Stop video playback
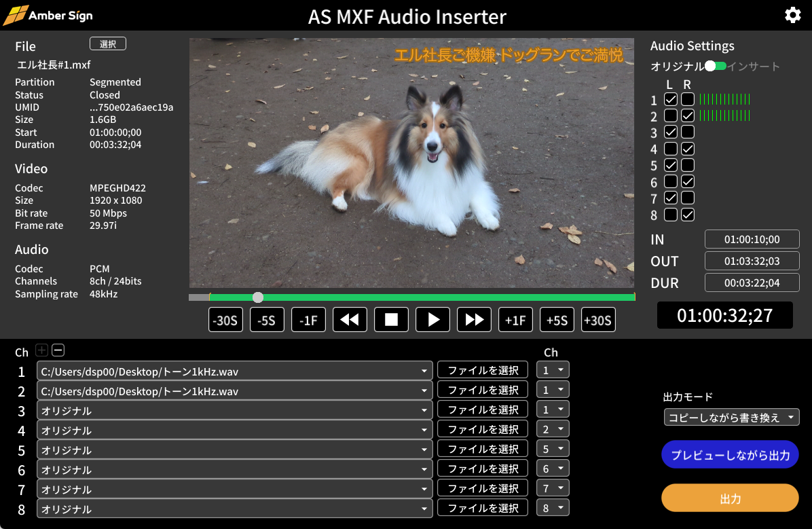Viewport: 812px width, 529px height. click(x=391, y=320)
